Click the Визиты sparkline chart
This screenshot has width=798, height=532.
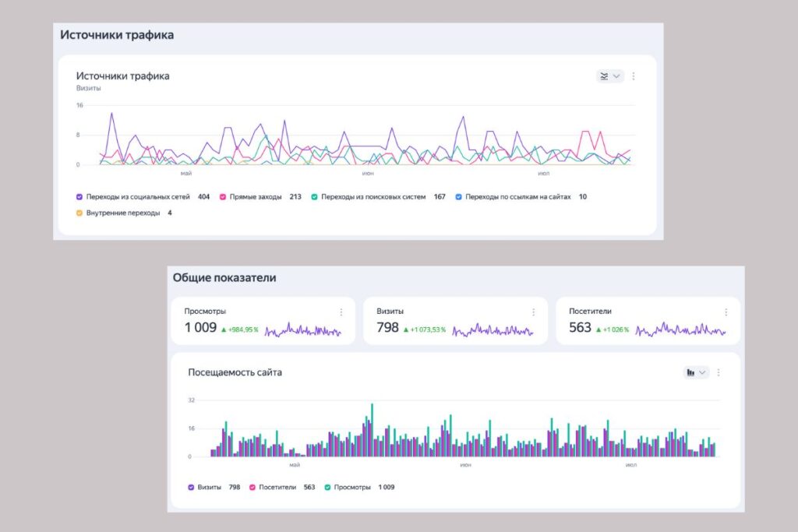click(x=493, y=330)
